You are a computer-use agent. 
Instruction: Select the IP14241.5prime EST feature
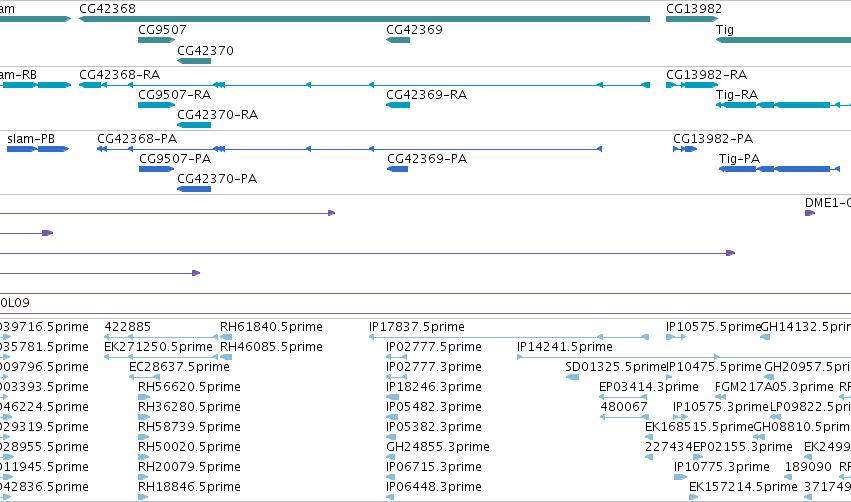tap(618, 357)
